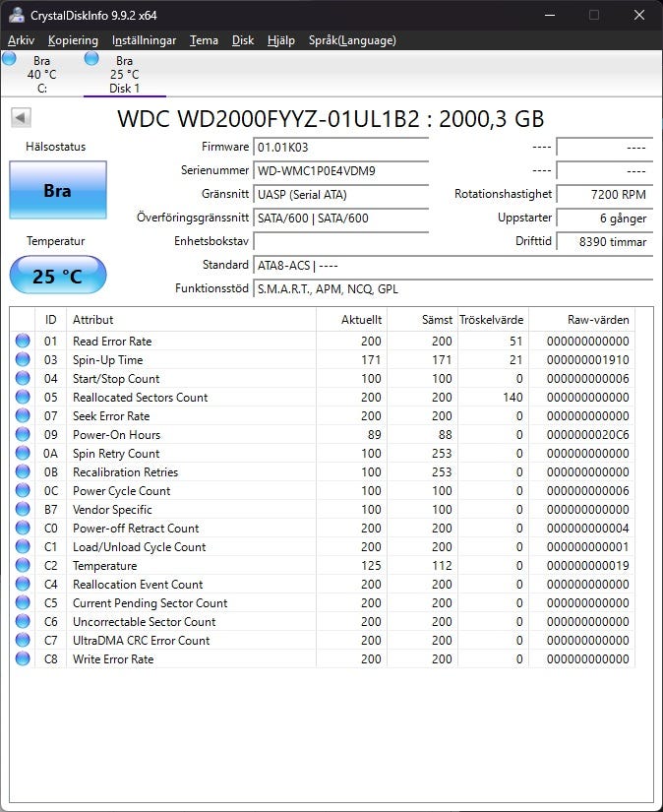Minimize the CrystalDiskInfo window
This screenshot has width=663, height=812.
(550, 15)
